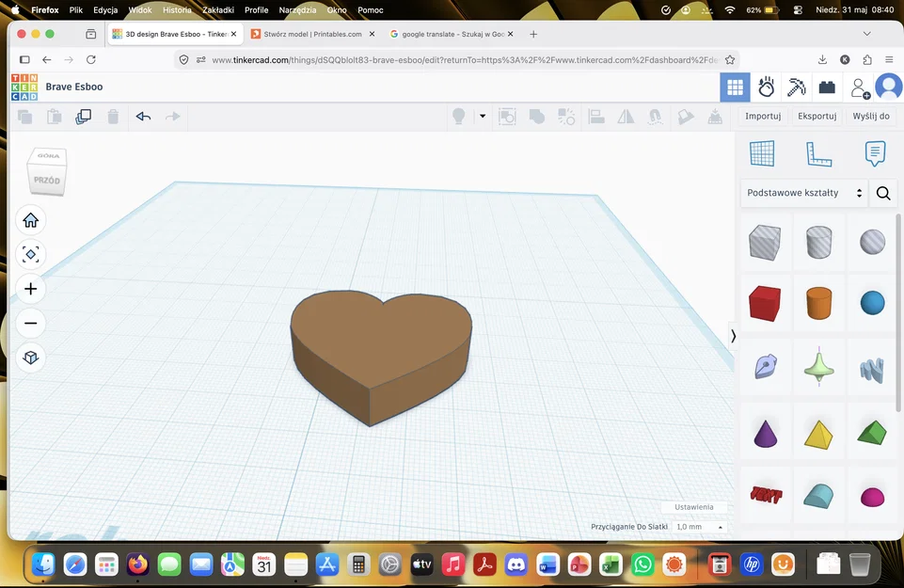Image resolution: width=904 pixels, height=588 pixels.
Task: Click the Copy icon in toolbar
Action: tap(24, 117)
